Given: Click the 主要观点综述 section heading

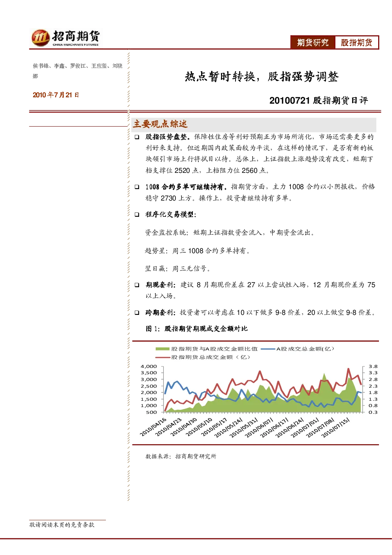Looking at the screenshot, I should pos(160,124).
